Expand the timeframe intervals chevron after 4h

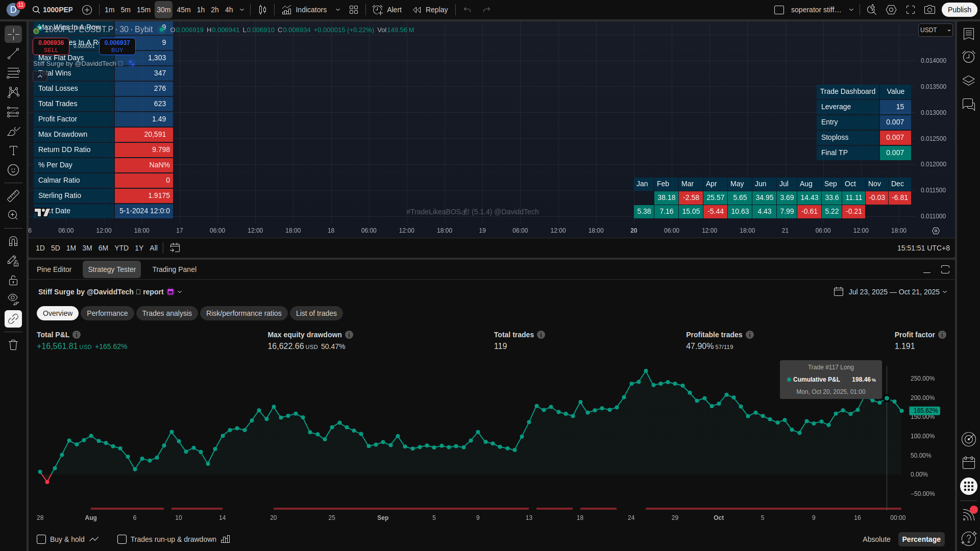[x=242, y=10]
